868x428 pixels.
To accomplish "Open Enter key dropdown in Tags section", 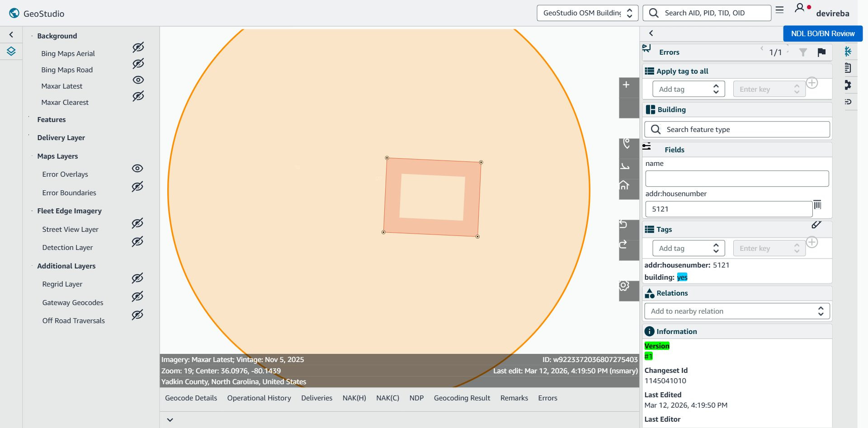I will [769, 248].
